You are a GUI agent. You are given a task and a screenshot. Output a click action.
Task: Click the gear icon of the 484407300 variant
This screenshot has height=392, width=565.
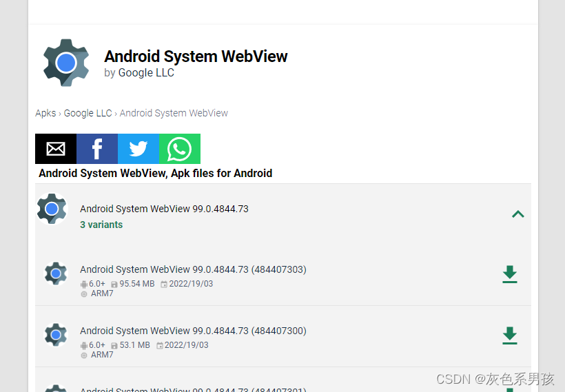pyautogui.click(x=56, y=335)
